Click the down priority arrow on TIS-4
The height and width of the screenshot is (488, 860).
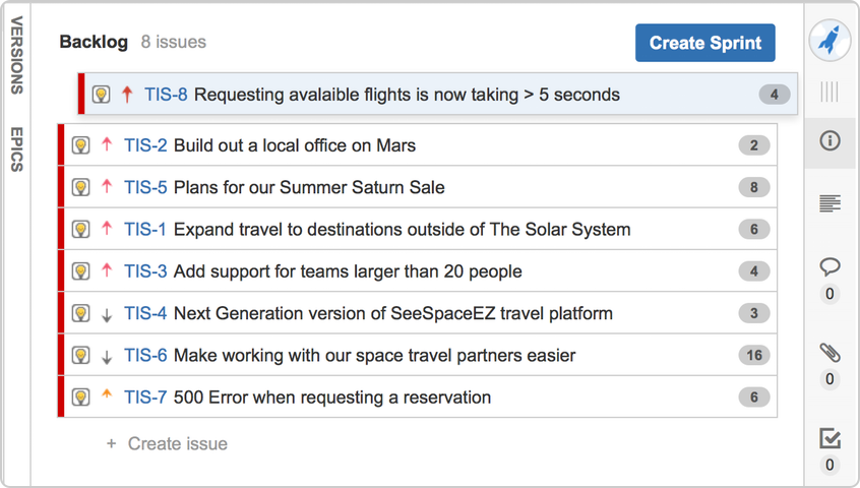tap(107, 315)
